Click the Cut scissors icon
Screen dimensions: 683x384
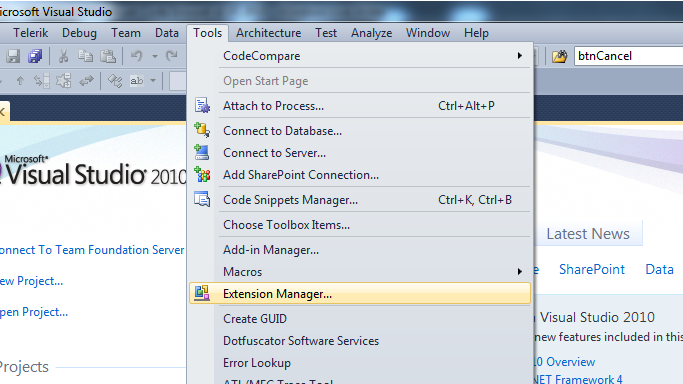pos(64,56)
